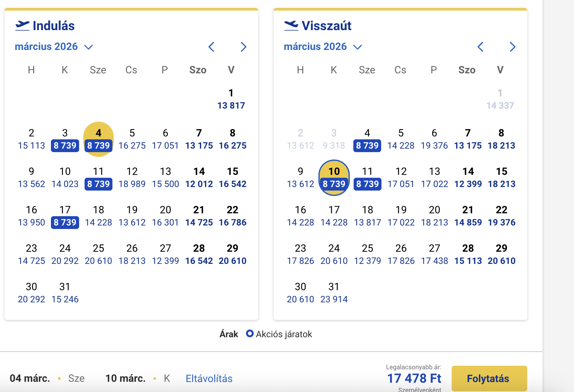Open the return month selector for március 2026
Image resolution: width=574 pixels, height=392 pixels.
pos(316,46)
